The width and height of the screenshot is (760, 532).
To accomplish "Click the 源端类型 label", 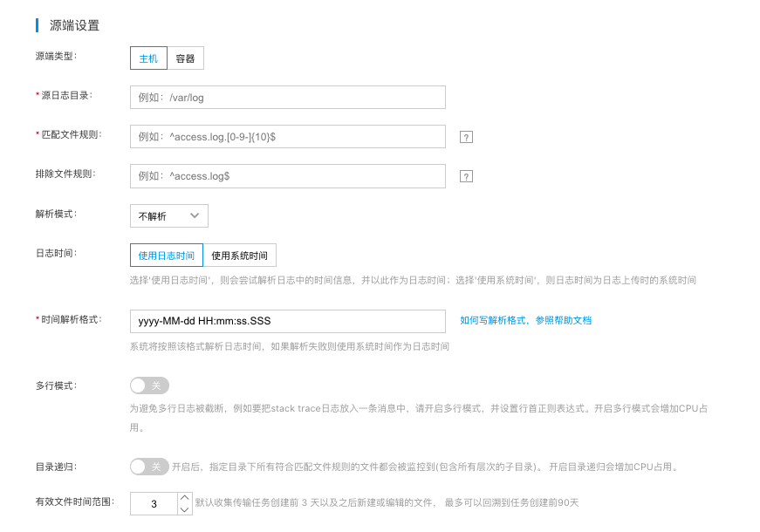I will [x=56, y=56].
